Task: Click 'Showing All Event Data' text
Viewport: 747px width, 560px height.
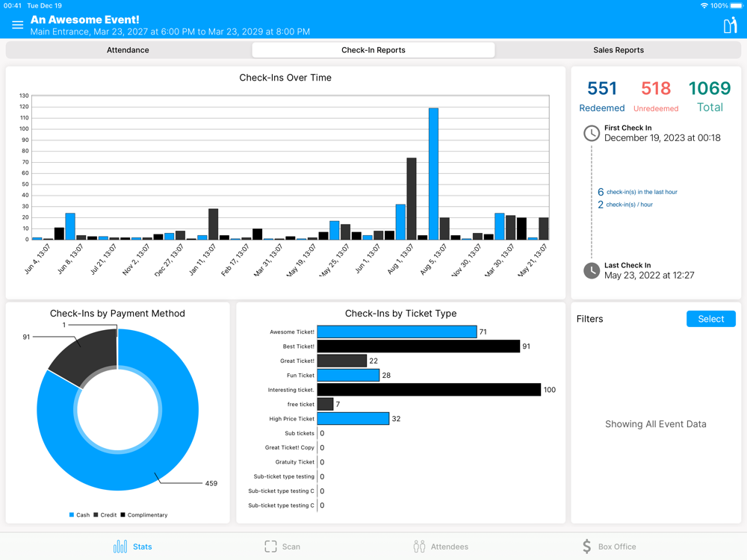Action: pos(656,424)
